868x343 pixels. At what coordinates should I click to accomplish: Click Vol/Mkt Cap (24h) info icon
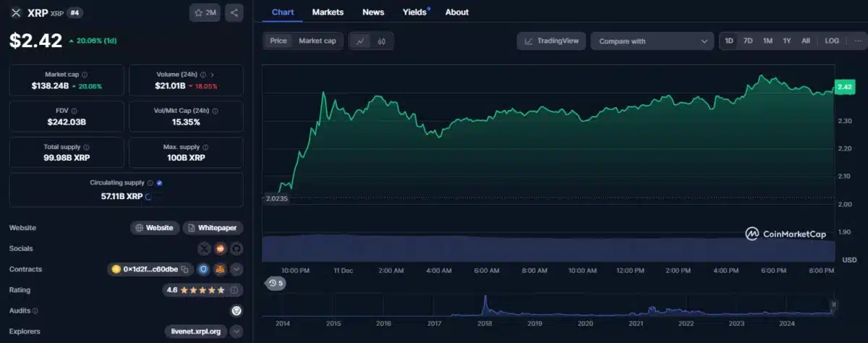[x=215, y=111]
